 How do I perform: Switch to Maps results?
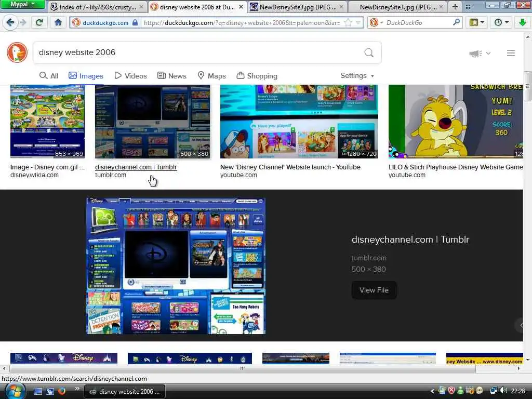point(212,76)
